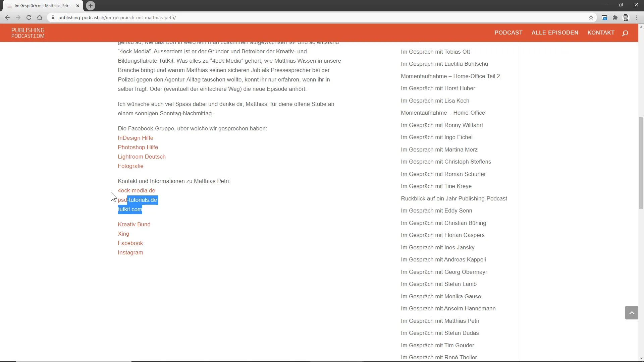Open episode Im Gespräch mit Eddy Senn
The height and width of the screenshot is (362, 644).
pos(437,210)
